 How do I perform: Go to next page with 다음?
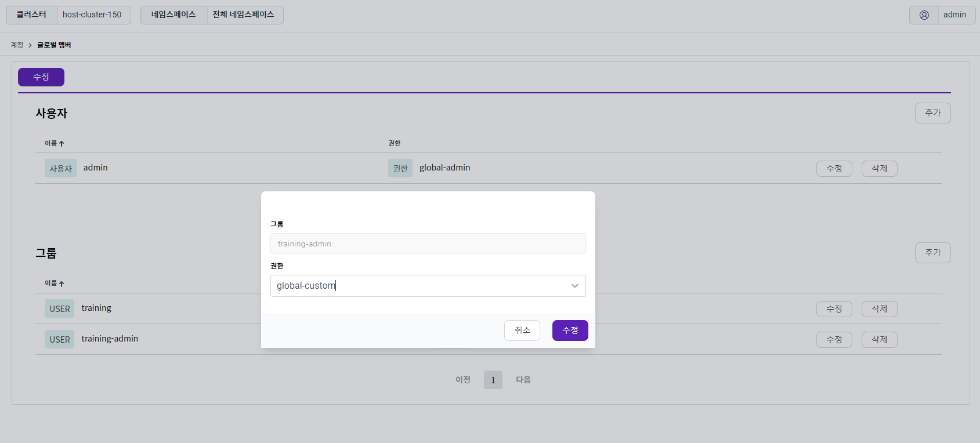coord(523,380)
